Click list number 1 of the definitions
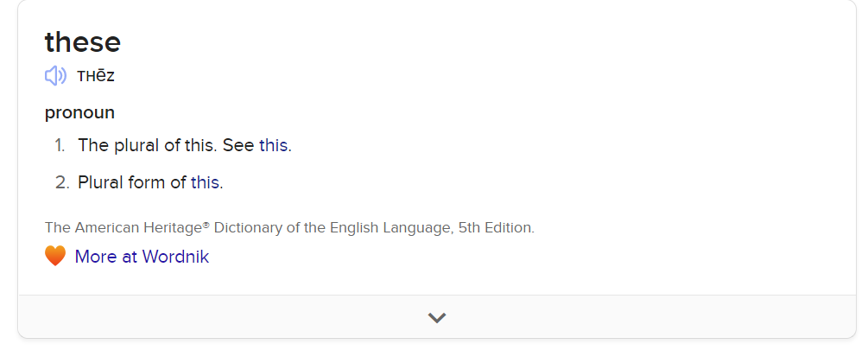Viewport: 868px width, 356px height. [60, 145]
